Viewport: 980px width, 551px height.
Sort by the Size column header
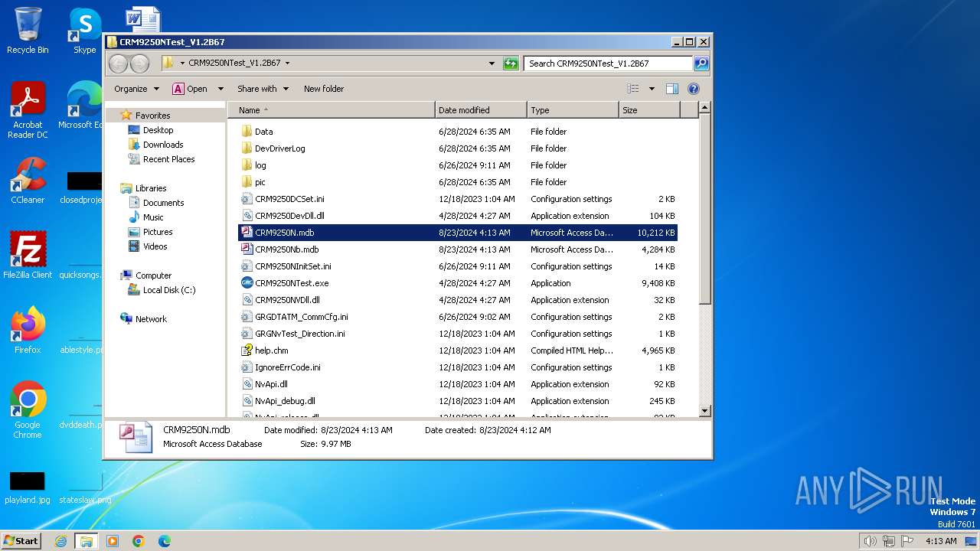[649, 110]
